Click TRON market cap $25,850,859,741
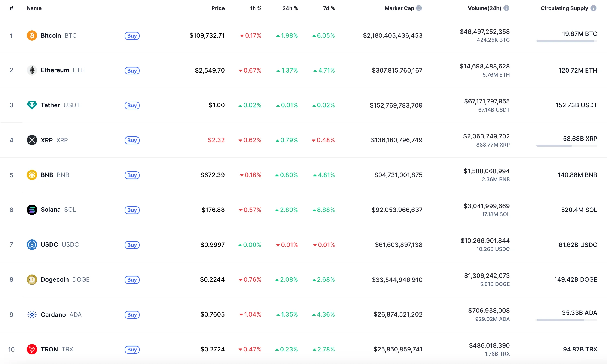Screen dimensions: 607x364 point(398,349)
